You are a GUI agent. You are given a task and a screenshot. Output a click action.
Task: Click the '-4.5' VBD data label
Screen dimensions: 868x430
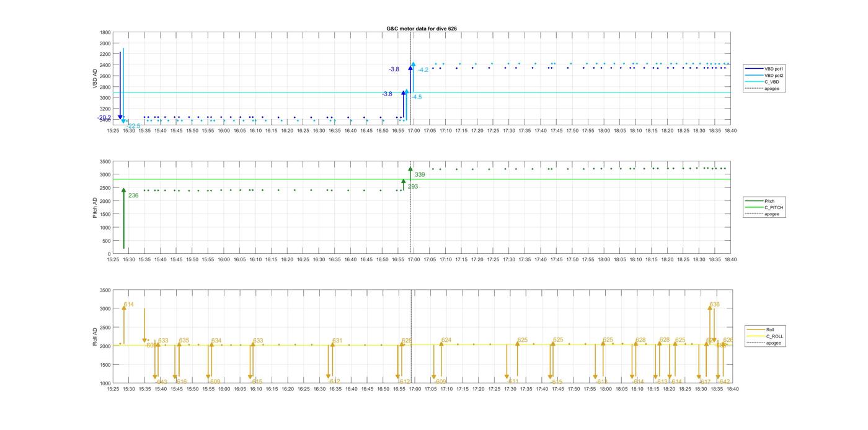416,97
